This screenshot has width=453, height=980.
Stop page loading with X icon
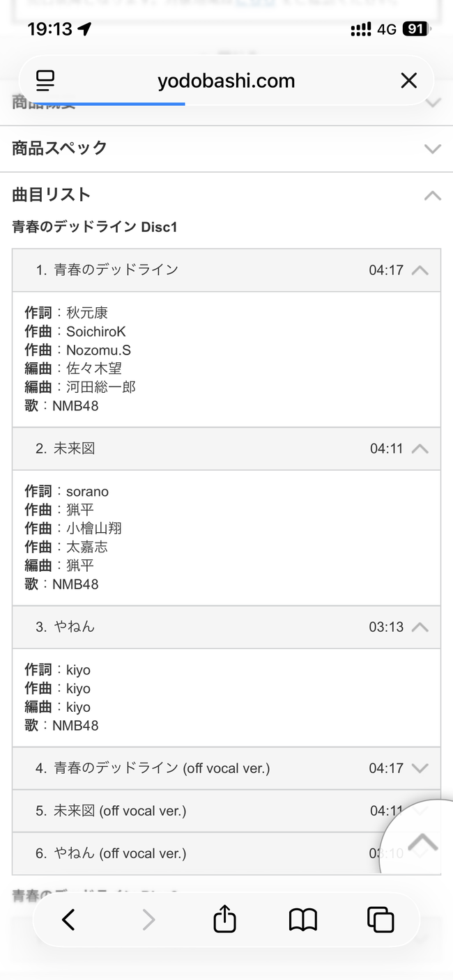[409, 81]
